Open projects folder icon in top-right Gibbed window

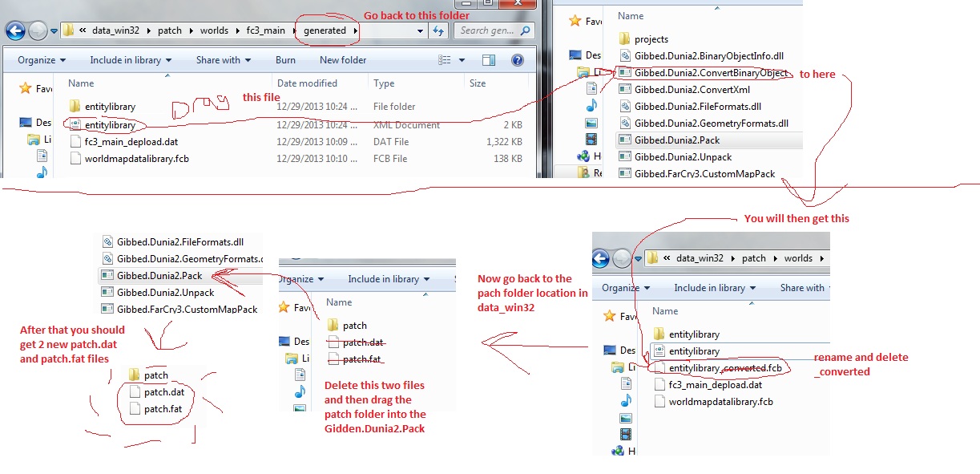(625, 38)
